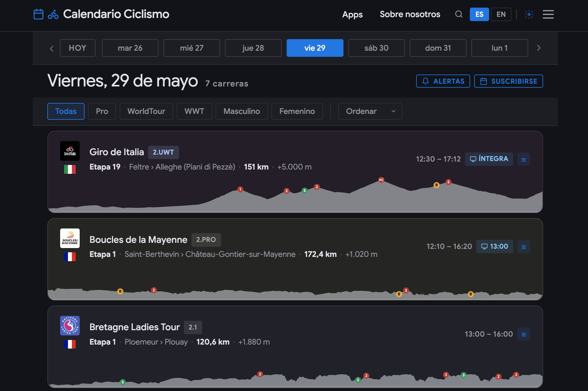588x391 pixels.
Task: Click the French flag under Boucles de la Mayenne logo
Action: (70, 257)
